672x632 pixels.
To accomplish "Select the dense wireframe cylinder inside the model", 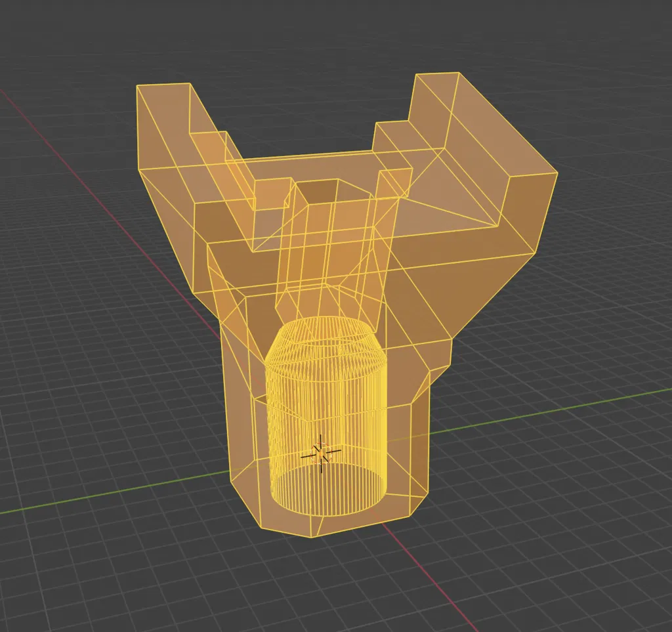I will pos(326,416).
